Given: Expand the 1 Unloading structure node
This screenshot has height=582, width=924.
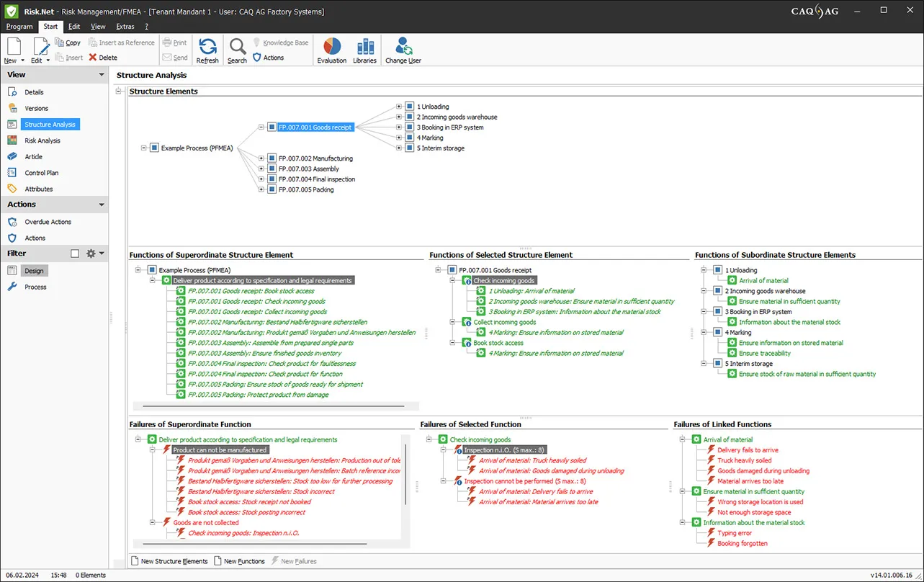Looking at the screenshot, I should coord(399,107).
